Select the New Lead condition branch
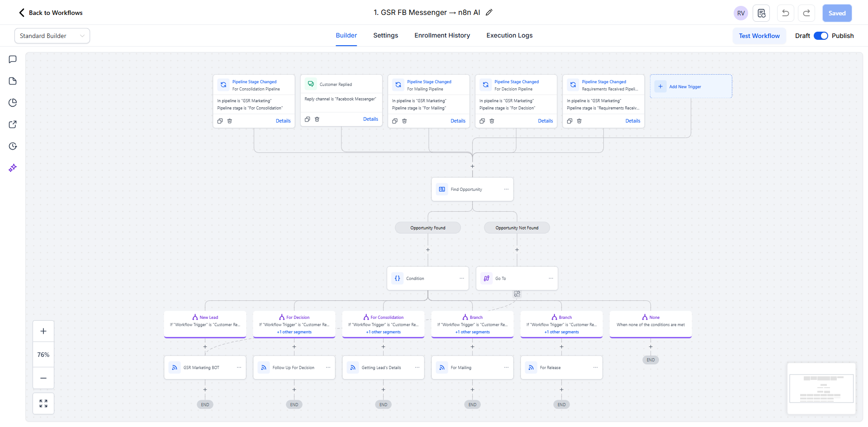This screenshot has height=427, width=868. 205,324
